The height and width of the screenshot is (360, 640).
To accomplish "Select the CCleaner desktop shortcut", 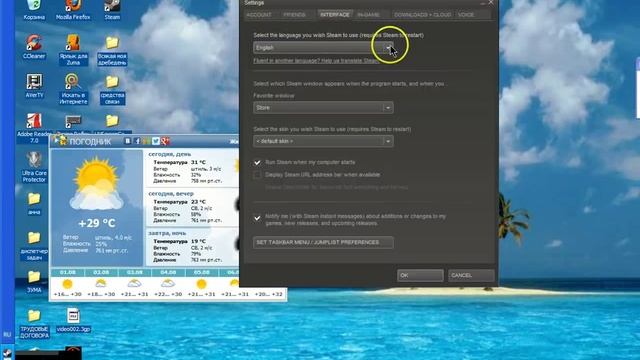I will point(34,47).
